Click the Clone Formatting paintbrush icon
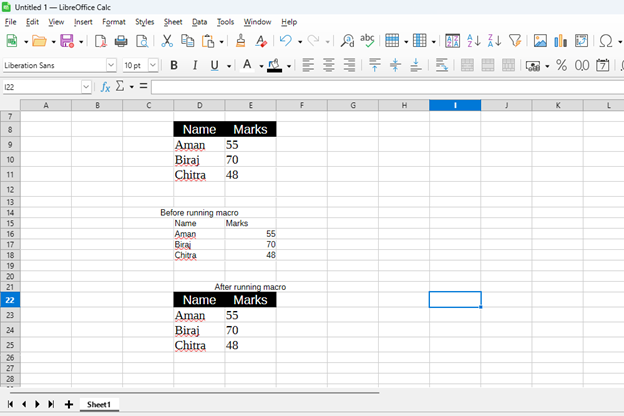Screen dimensions: 624x416 coord(240,41)
